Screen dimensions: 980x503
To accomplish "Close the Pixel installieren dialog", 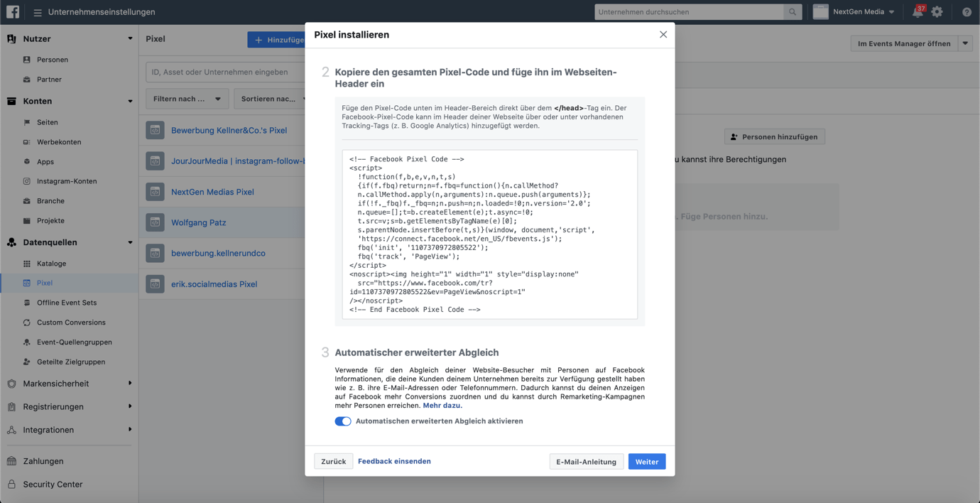I will click(663, 34).
